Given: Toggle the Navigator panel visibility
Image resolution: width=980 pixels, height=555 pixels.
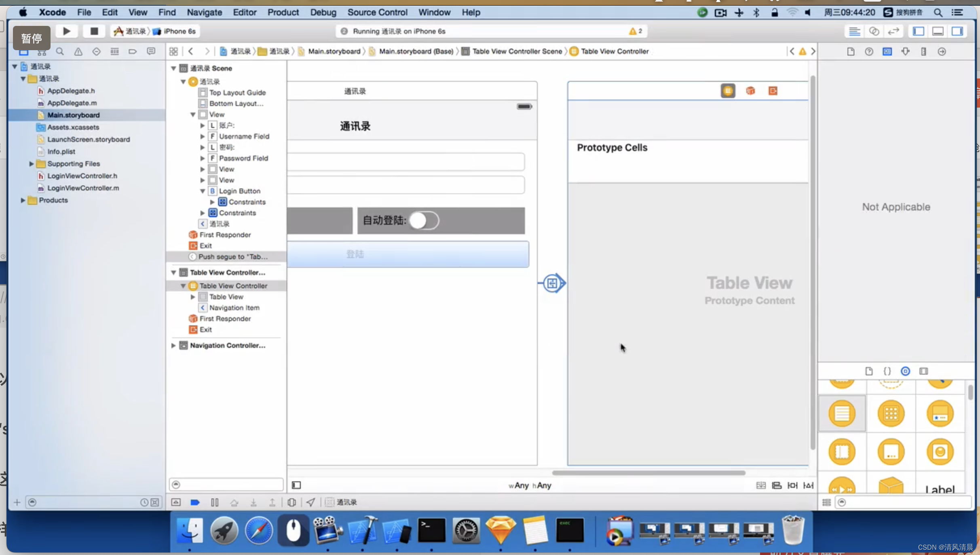Looking at the screenshot, I should (x=918, y=31).
